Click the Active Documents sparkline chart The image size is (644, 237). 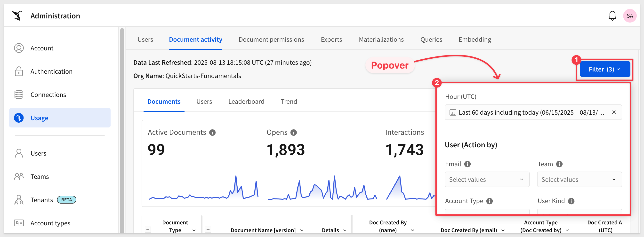[203, 188]
